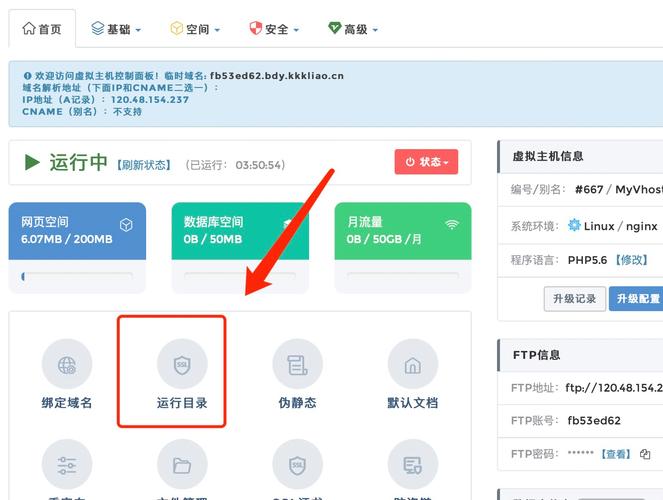Viewport: 663px width, 500px height.
Task: Click temporary domain fb53ed62.bdy.kkkliao.cn
Action: pos(277,76)
